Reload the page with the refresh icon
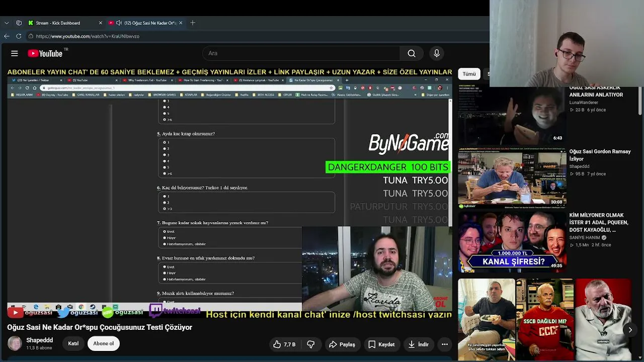Image resolution: width=644 pixels, height=362 pixels. coord(19,36)
